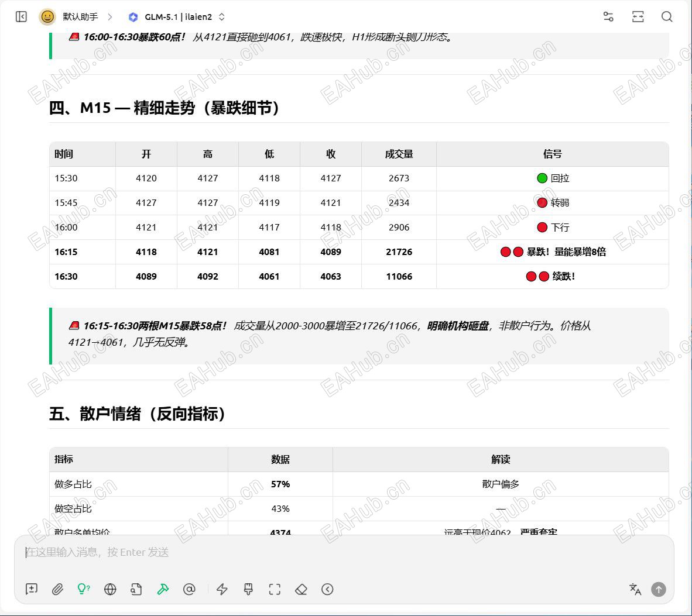692x616 pixels.
Task: Click the 信号 column header
Action: click(553, 154)
